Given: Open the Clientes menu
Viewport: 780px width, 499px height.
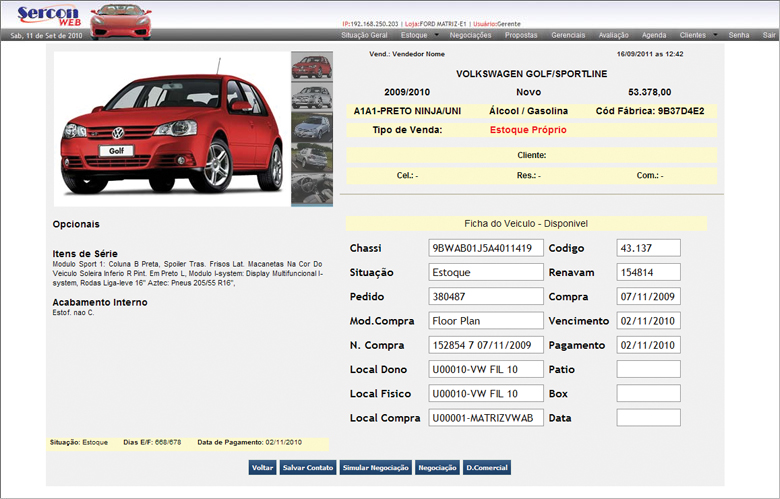Looking at the screenshot, I should pos(692,35).
